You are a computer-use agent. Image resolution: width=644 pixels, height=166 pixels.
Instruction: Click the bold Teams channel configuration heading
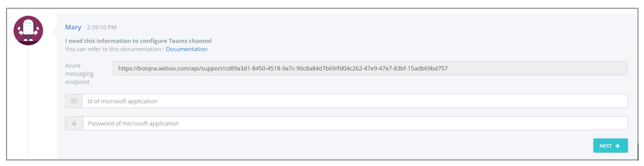(x=138, y=41)
